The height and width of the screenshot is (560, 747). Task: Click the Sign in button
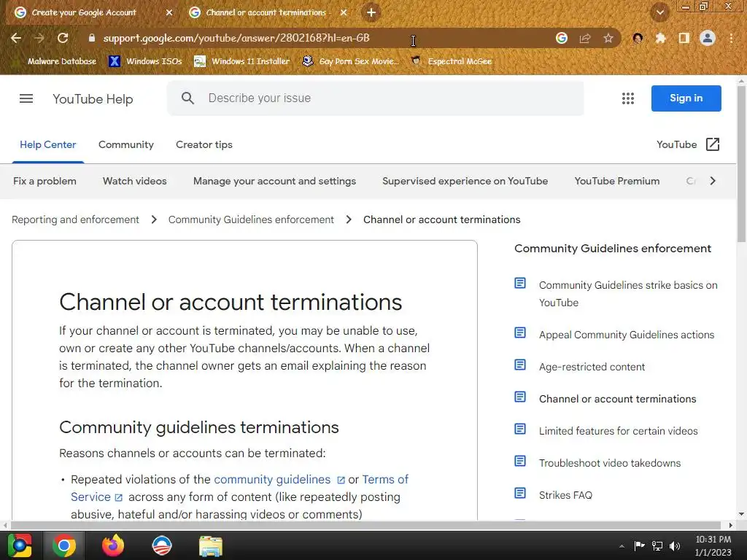[686, 98]
